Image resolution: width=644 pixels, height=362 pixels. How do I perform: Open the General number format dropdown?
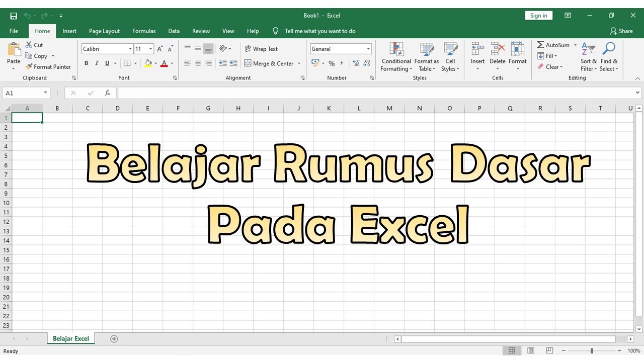pyautogui.click(x=368, y=49)
